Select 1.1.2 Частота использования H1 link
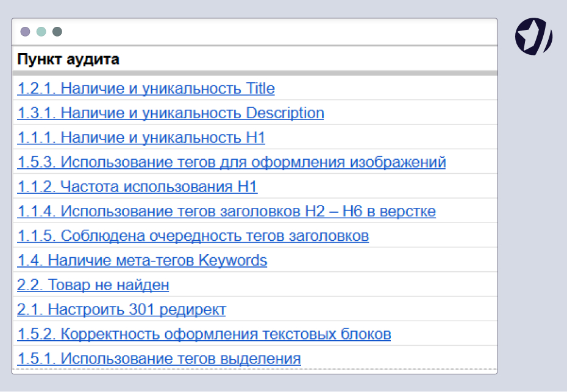This screenshot has width=567, height=392. pos(137,187)
